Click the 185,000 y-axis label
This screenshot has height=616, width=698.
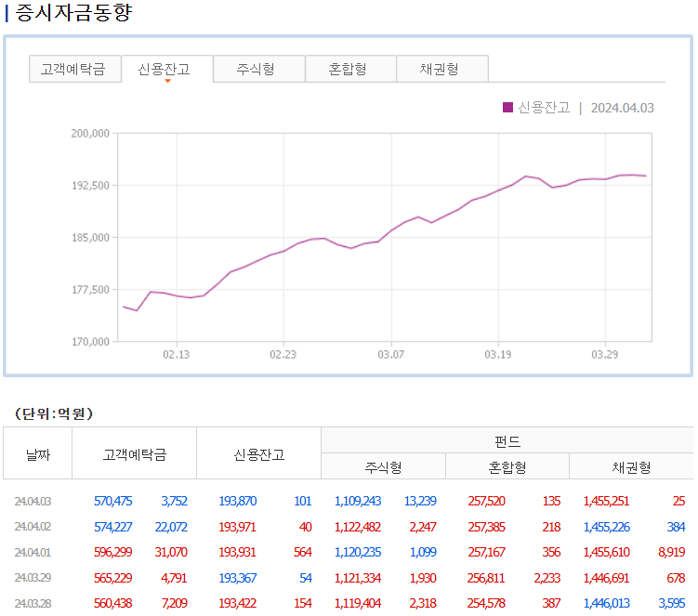[x=90, y=238]
